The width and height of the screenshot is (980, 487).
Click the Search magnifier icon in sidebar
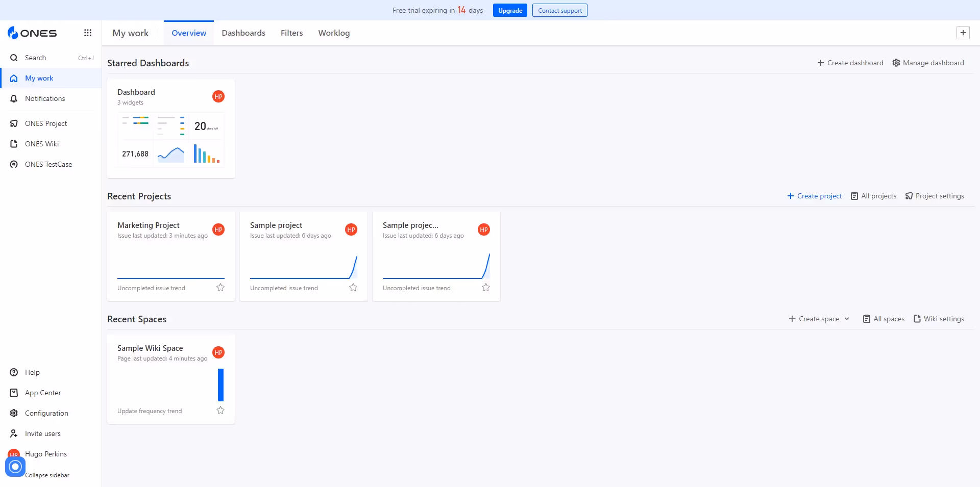(x=14, y=58)
